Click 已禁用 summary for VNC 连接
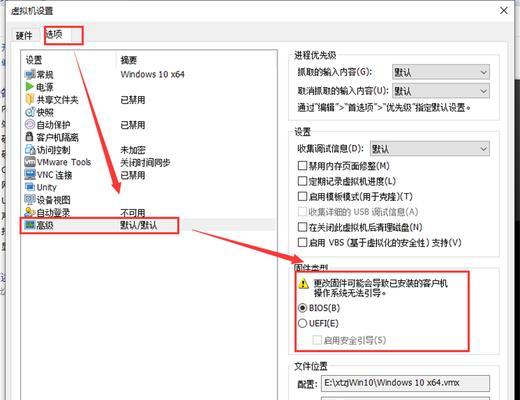Viewport: 520px width, 400px height. 133,175
